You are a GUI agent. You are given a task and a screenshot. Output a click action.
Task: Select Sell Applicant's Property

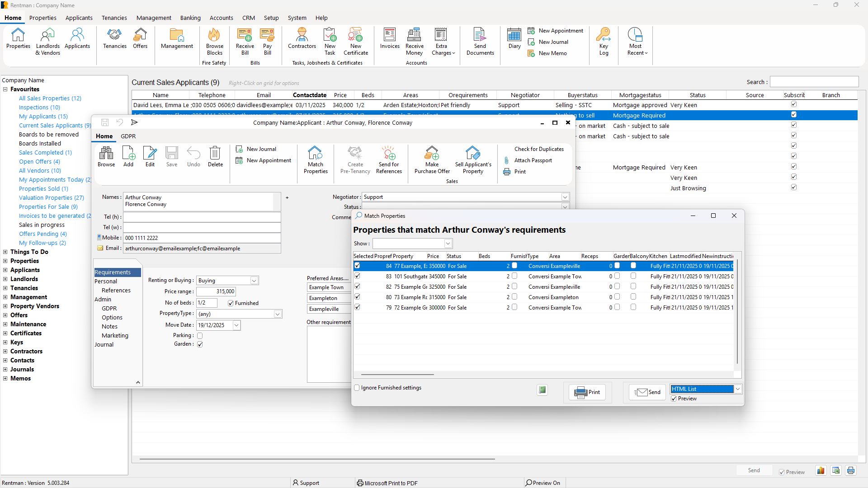(473, 160)
